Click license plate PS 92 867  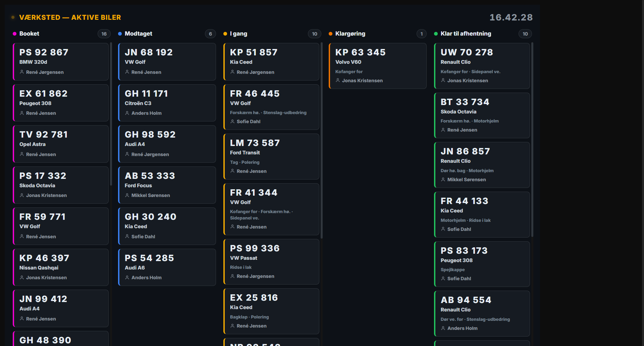pos(44,52)
